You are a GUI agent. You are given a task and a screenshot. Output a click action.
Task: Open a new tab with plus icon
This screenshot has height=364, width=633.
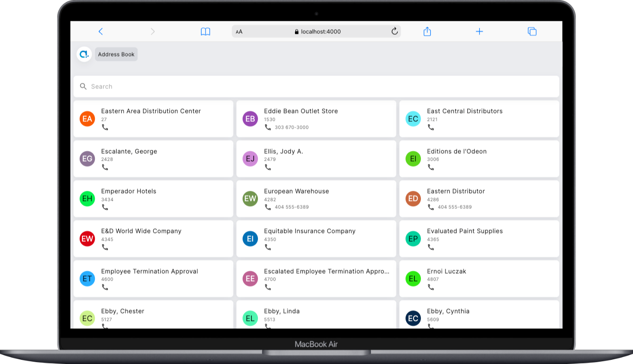coord(479,31)
